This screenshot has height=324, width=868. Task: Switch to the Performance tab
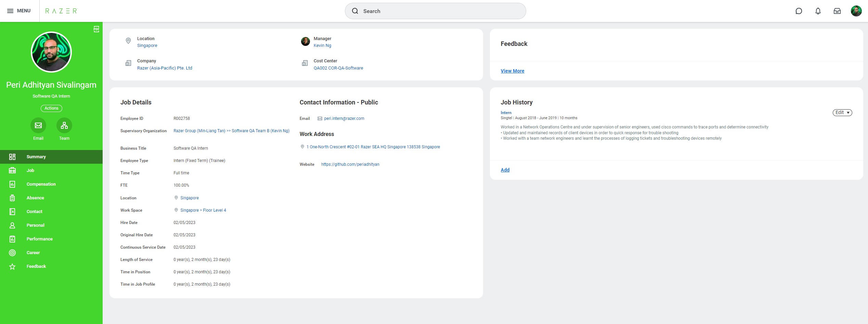(x=51, y=239)
